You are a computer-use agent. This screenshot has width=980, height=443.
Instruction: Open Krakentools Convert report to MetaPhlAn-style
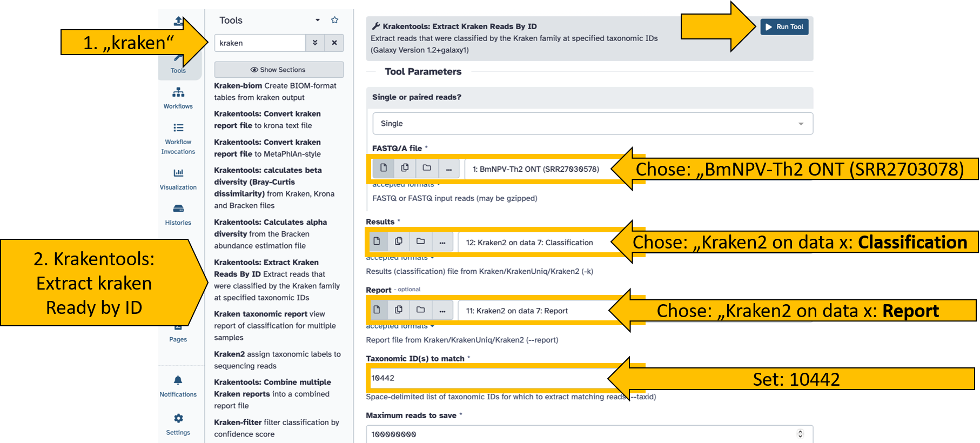[267, 147]
